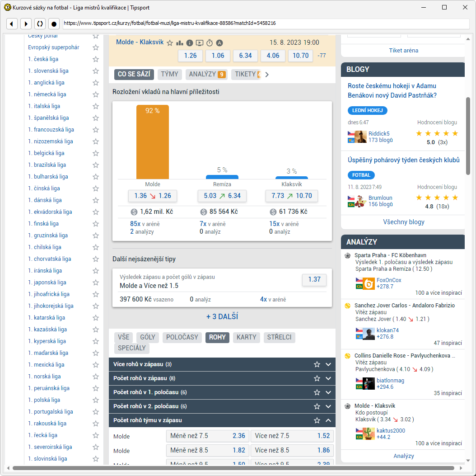Collapse Počet rohů týmu v zápasu section
Screen dimensions: 476x476
click(x=328, y=420)
